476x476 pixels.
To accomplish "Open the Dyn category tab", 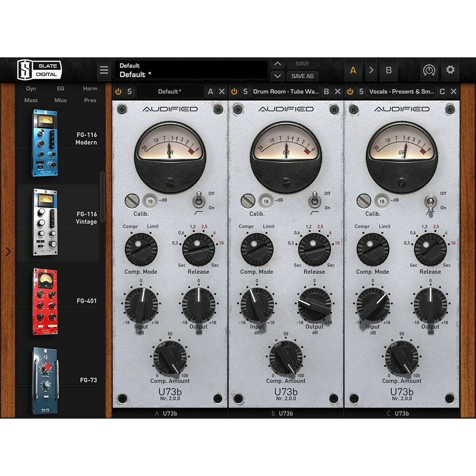I will [31, 89].
